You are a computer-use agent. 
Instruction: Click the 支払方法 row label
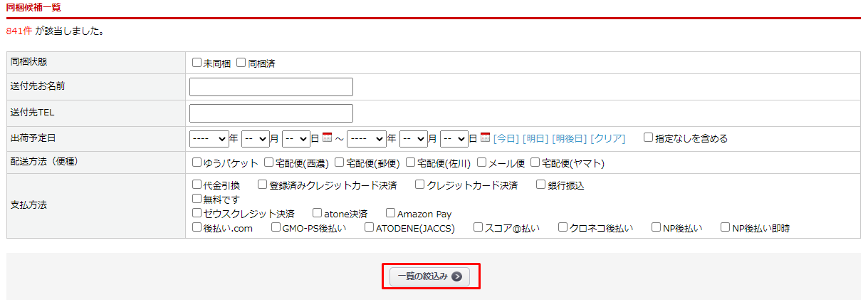click(28, 205)
